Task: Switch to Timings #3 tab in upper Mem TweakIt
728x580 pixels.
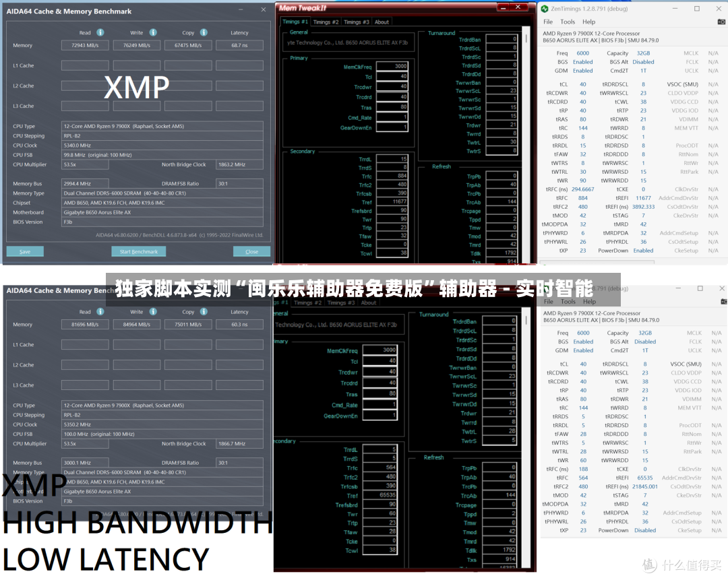Action: point(356,22)
